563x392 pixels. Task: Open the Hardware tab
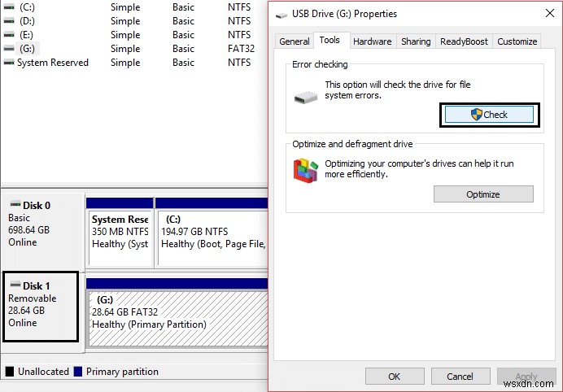pos(373,41)
